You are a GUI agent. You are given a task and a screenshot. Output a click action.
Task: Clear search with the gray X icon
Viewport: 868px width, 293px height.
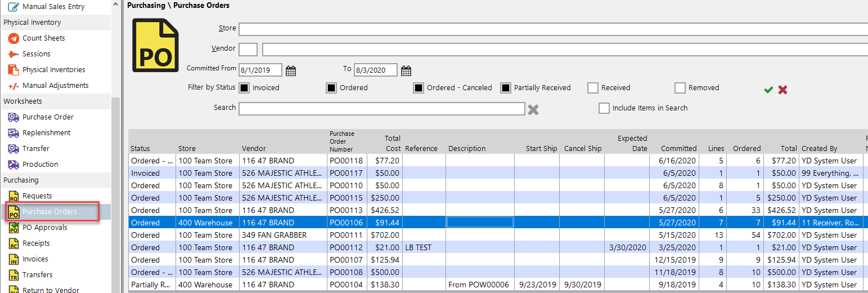click(x=533, y=109)
